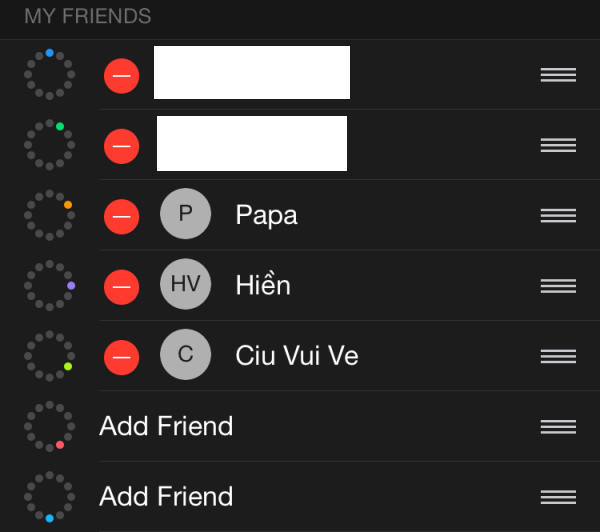Tap Add Friend beside the pink-dot ring
The height and width of the screenshot is (532, 600).
tap(166, 426)
